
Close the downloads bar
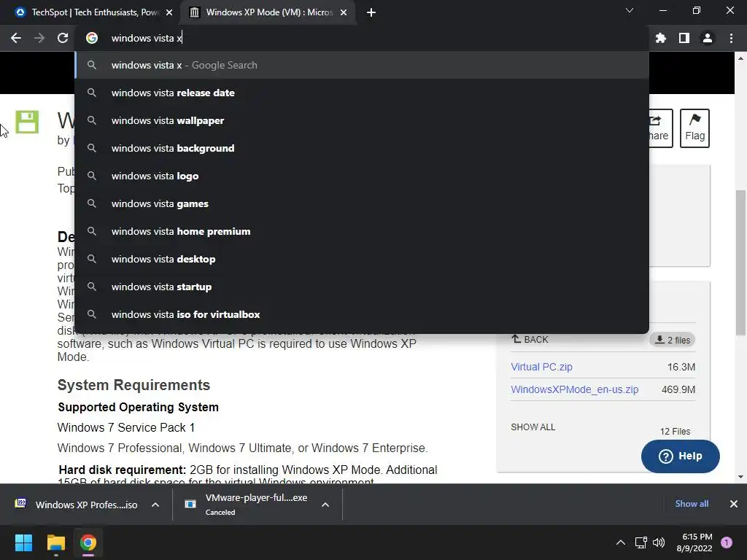(x=734, y=504)
